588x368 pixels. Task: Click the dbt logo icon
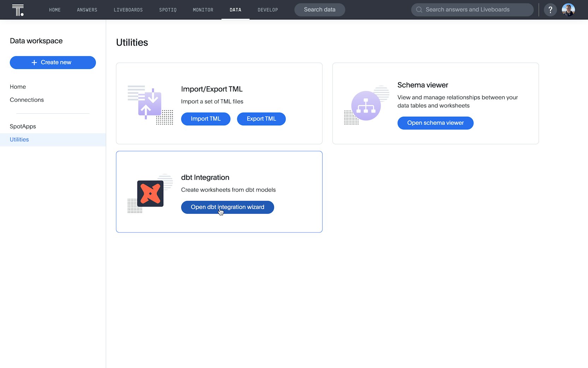pyautogui.click(x=150, y=194)
